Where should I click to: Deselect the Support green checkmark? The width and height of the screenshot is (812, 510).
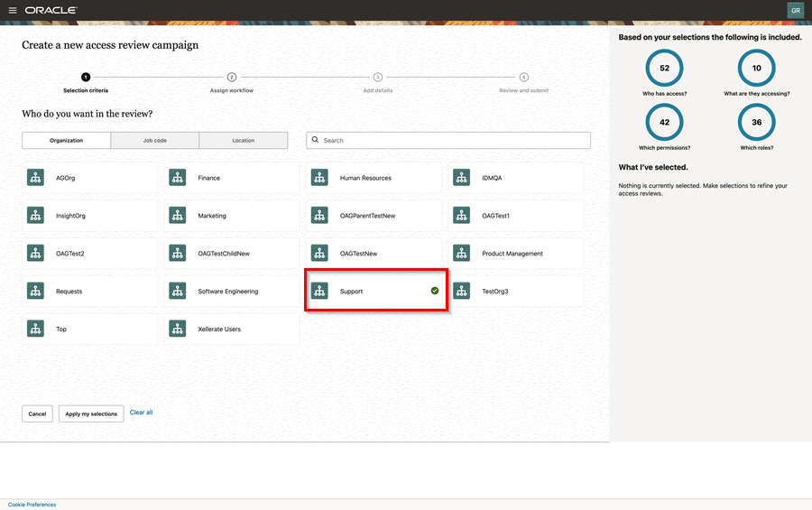tap(435, 291)
